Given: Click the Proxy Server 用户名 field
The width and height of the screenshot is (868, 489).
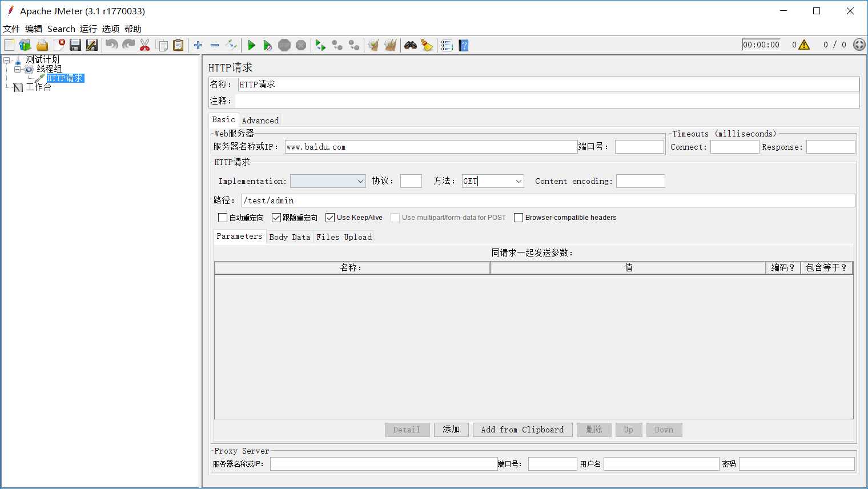Looking at the screenshot, I should pos(661,464).
